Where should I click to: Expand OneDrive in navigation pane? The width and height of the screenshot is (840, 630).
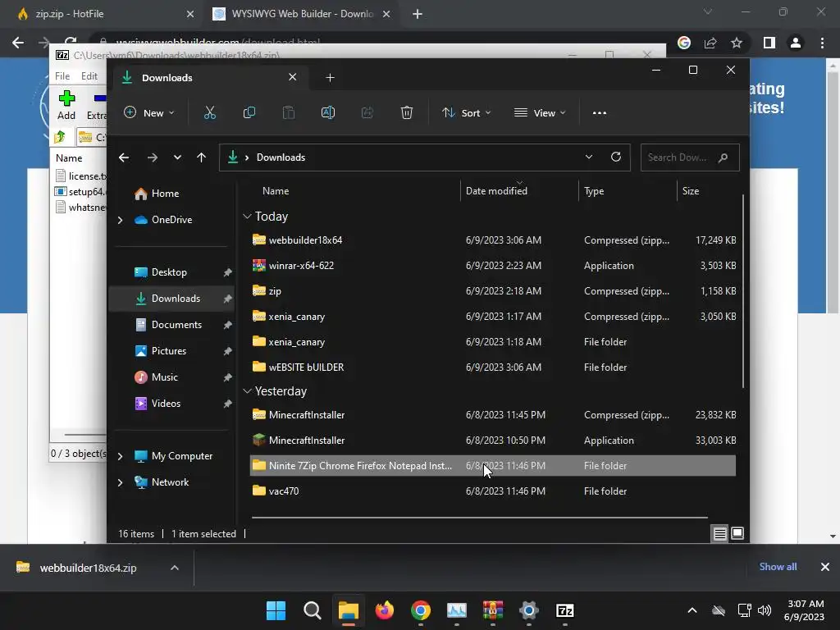pos(120,220)
